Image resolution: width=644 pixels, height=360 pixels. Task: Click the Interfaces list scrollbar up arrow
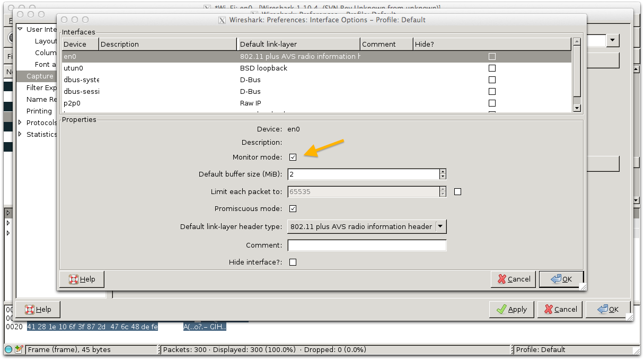coord(577,42)
